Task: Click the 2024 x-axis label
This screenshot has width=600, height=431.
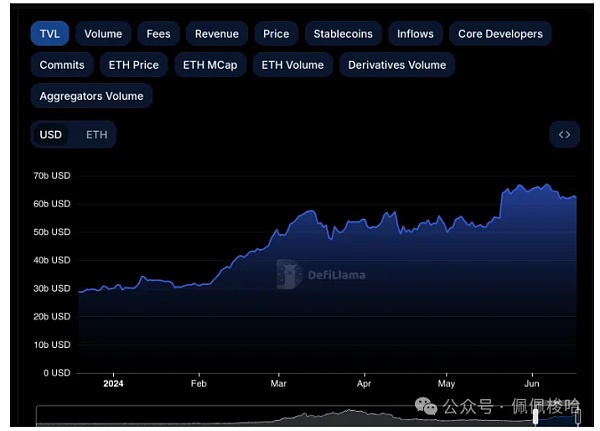Action: tap(113, 384)
